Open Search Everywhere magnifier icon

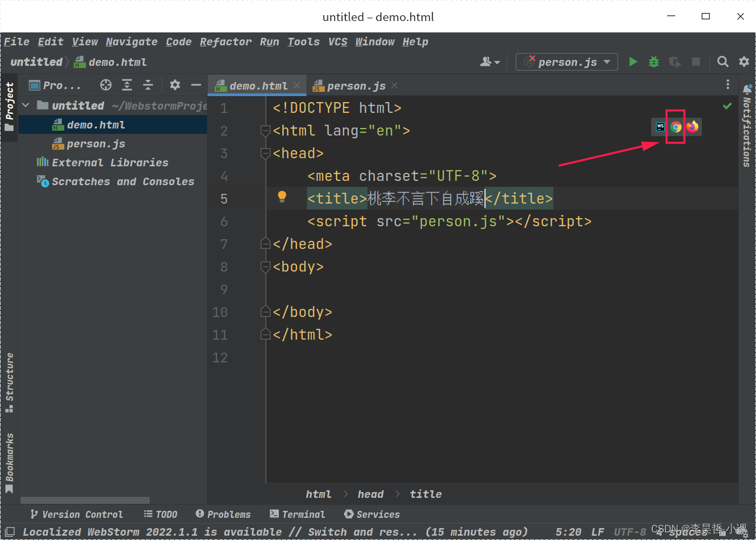[x=722, y=62]
